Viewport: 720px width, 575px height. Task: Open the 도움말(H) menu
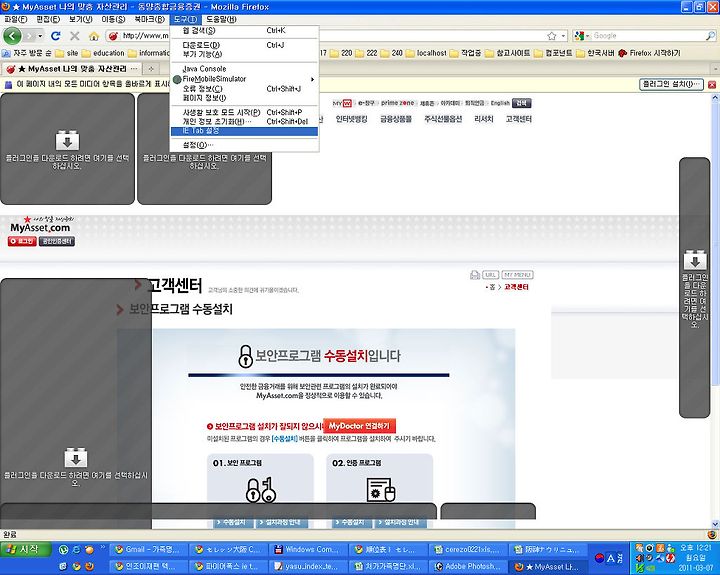click(x=221, y=19)
